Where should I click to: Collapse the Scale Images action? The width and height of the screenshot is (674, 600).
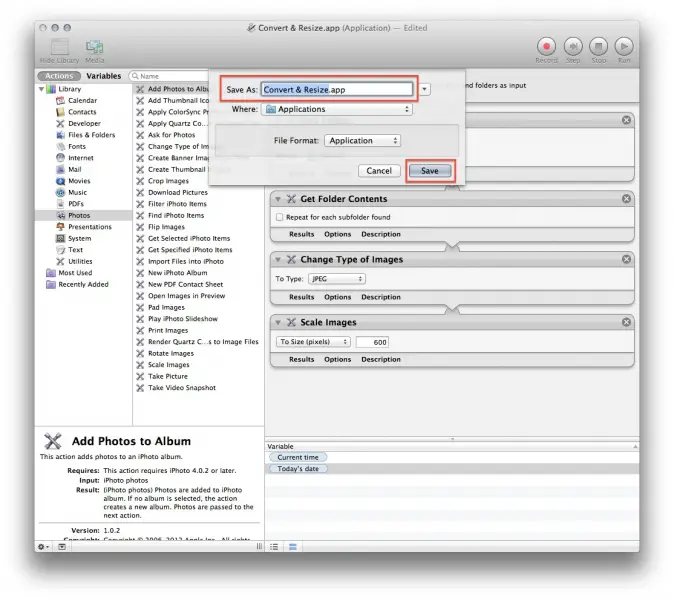[278, 322]
